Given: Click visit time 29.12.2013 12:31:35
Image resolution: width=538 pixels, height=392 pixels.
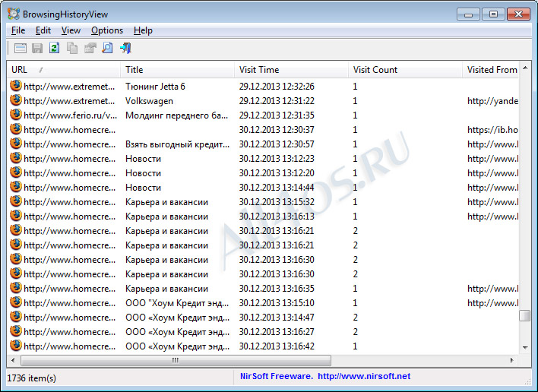Looking at the screenshot, I should pyautogui.click(x=277, y=115).
